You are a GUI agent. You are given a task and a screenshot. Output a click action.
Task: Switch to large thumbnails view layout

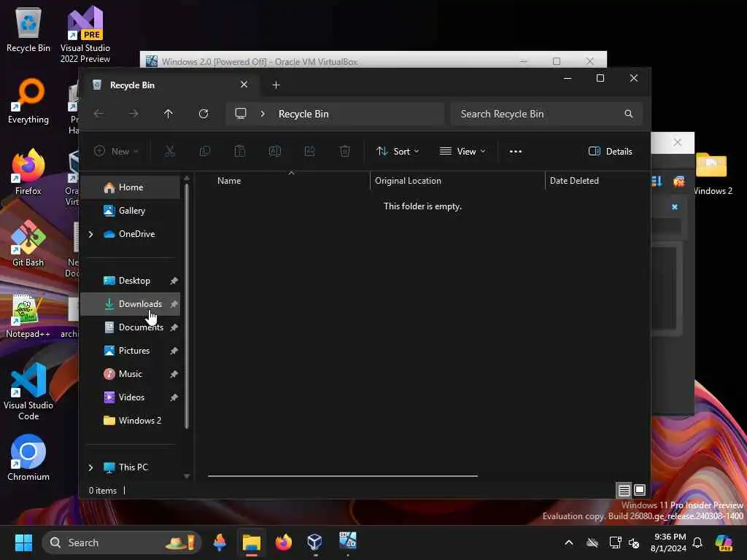[x=640, y=490]
